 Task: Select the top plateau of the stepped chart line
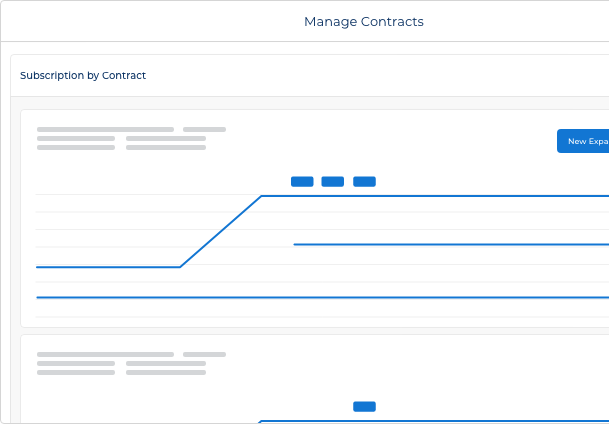point(430,196)
